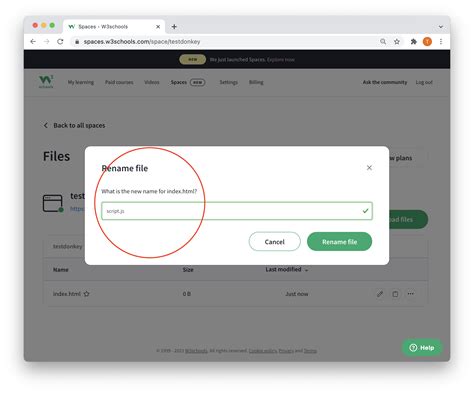Image resolution: width=474 pixels, height=393 pixels.
Task: Expand the tab search chevron
Action: point(441,27)
